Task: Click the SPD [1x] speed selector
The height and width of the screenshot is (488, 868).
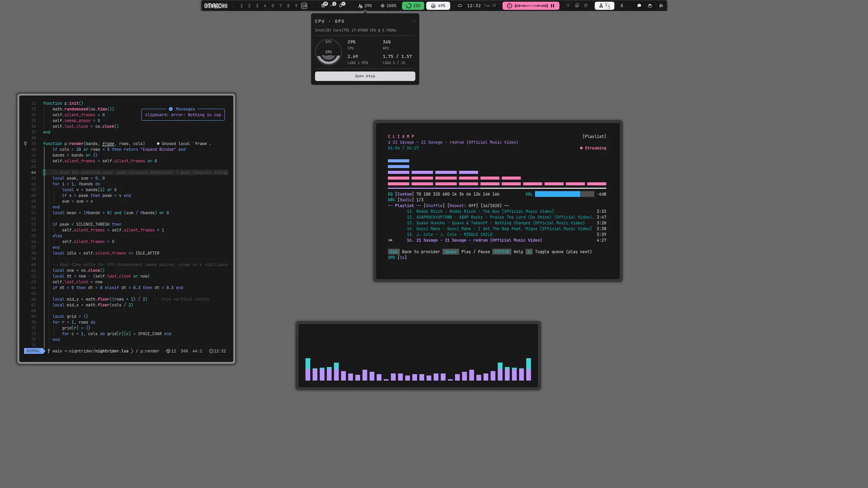Action: tap(397, 258)
